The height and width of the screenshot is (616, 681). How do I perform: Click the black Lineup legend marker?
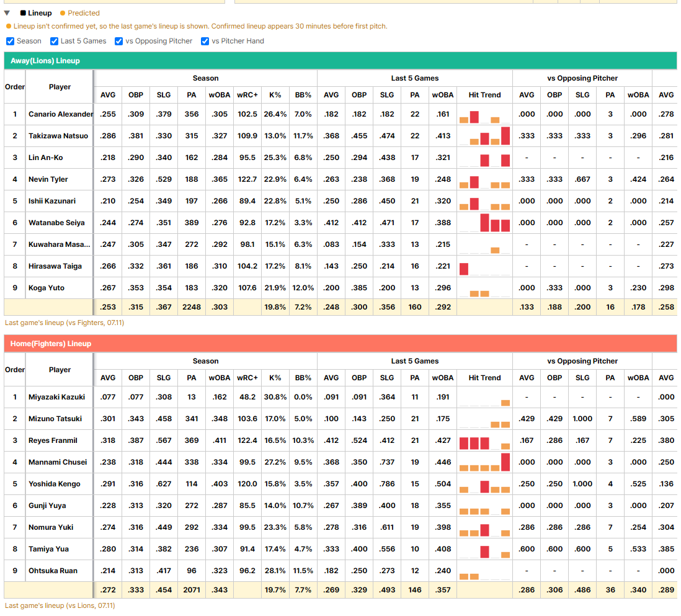(x=23, y=13)
